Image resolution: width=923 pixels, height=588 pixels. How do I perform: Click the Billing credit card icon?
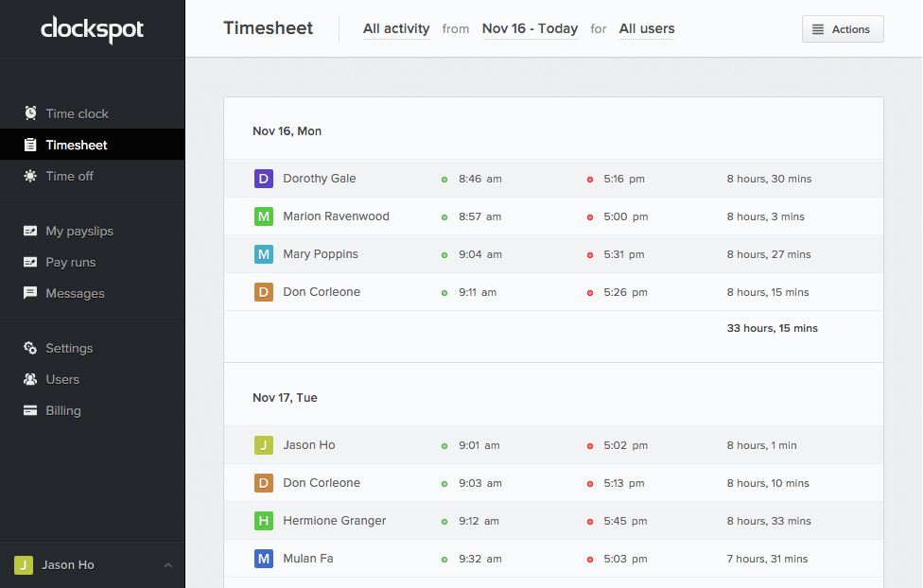click(x=30, y=410)
